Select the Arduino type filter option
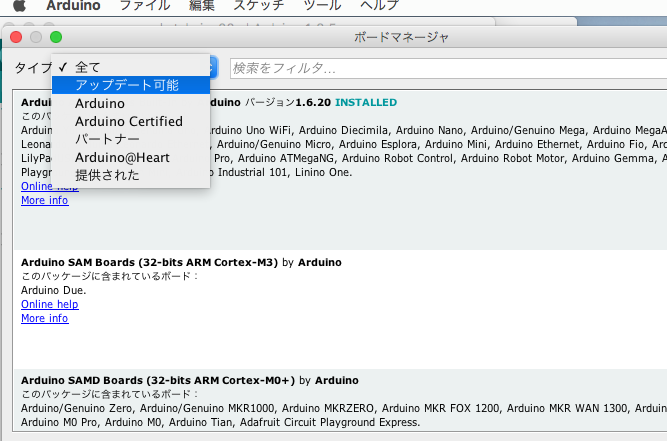 point(100,103)
